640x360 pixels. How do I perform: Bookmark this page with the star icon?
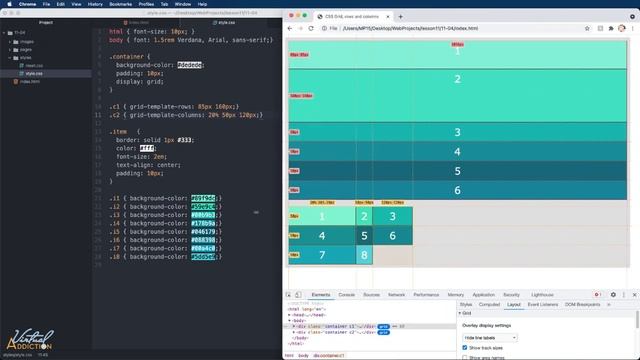click(587, 29)
